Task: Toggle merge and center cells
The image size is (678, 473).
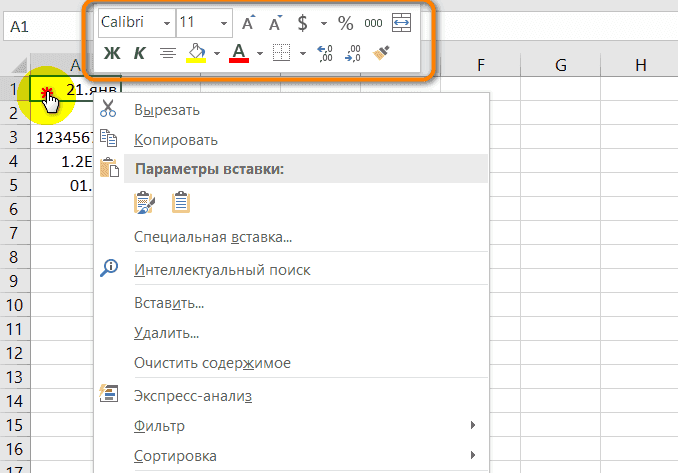Action: (x=401, y=22)
